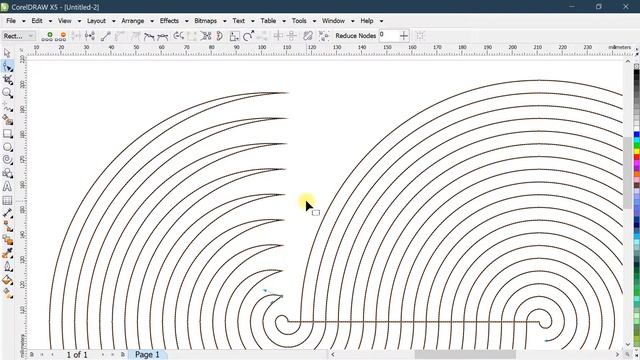Click the vertical scrollbar thumb
Screen dimensions: 640x360
(x=627, y=173)
